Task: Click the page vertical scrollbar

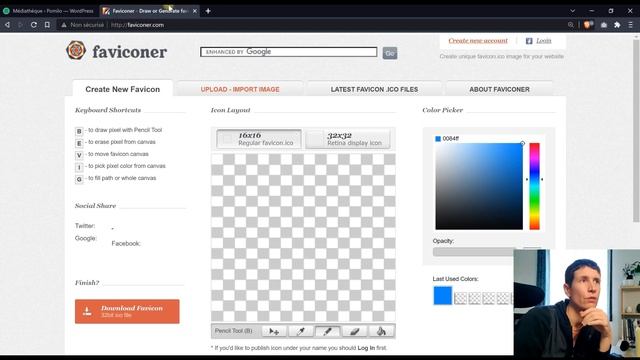Action: [636, 131]
